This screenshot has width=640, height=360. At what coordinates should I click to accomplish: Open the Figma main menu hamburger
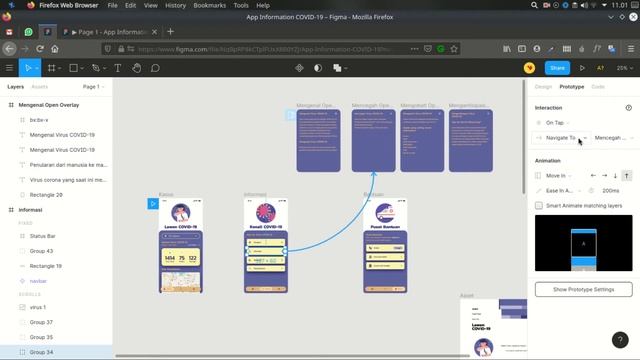point(9,68)
